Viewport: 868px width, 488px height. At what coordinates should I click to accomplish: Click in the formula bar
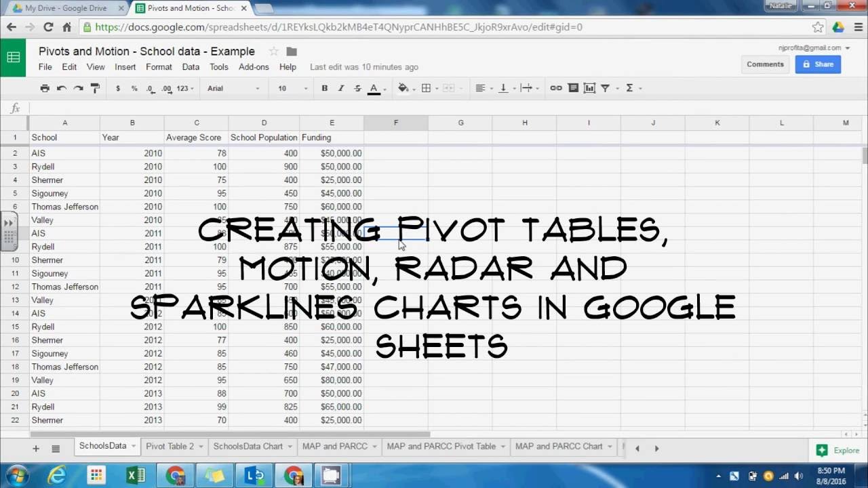click(x=448, y=108)
